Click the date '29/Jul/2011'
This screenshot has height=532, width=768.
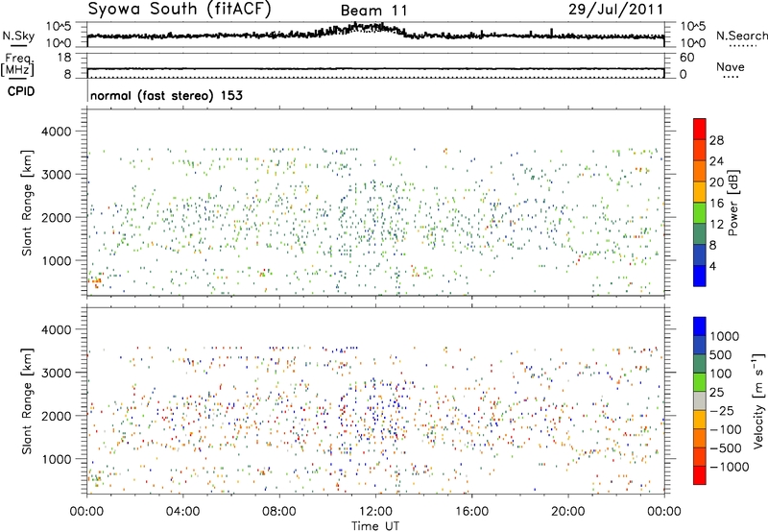pos(615,10)
